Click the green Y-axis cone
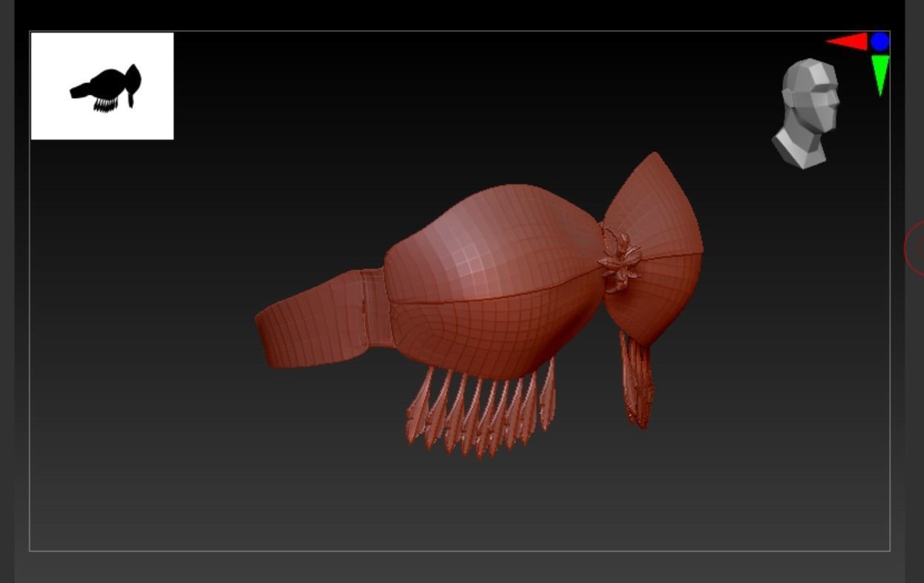Viewport: 924px width, 583px height. pos(880,75)
